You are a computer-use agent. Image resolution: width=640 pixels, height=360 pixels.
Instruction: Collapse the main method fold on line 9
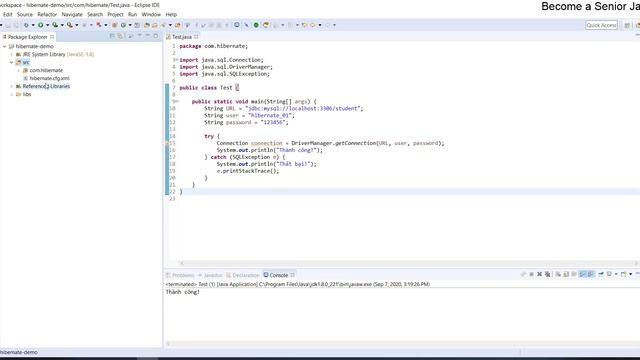tap(177, 101)
